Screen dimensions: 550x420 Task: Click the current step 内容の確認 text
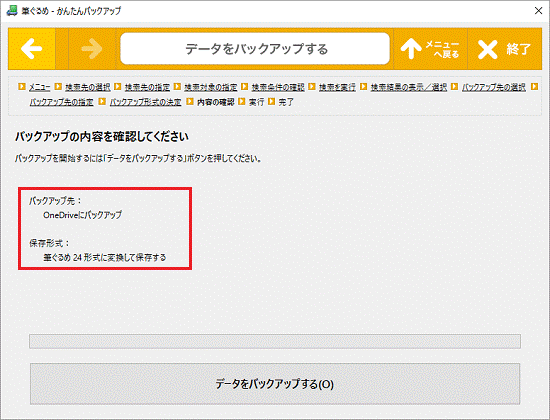215,102
